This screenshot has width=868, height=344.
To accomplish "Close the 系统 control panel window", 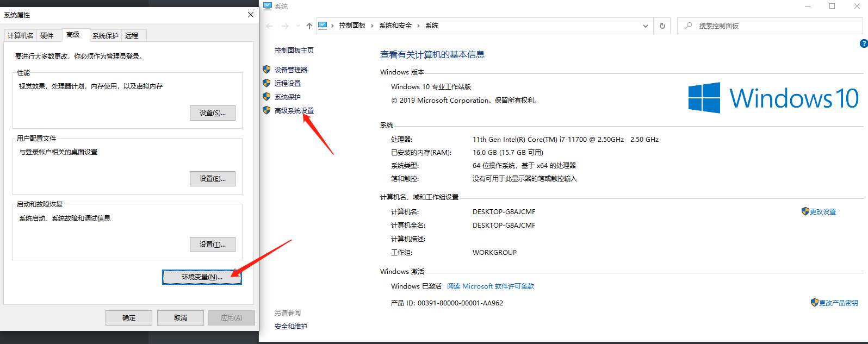I will (857, 6).
